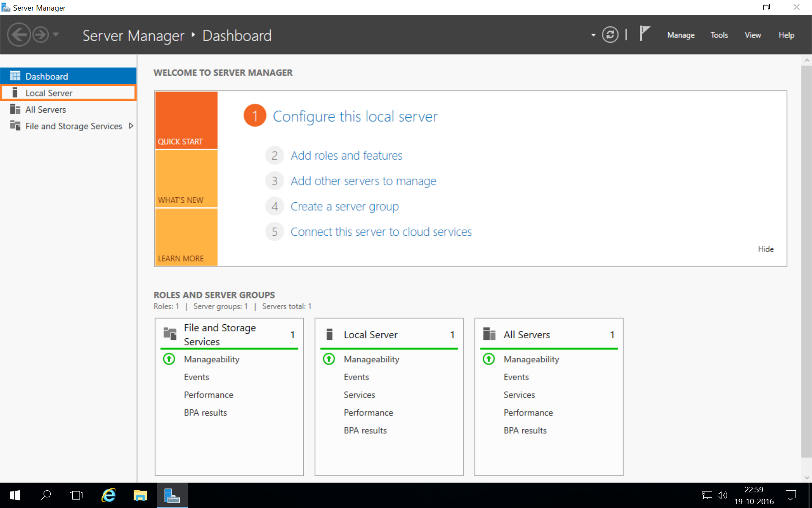Open Performance in File and Storage tile
The width and height of the screenshot is (812, 508).
pos(208,395)
